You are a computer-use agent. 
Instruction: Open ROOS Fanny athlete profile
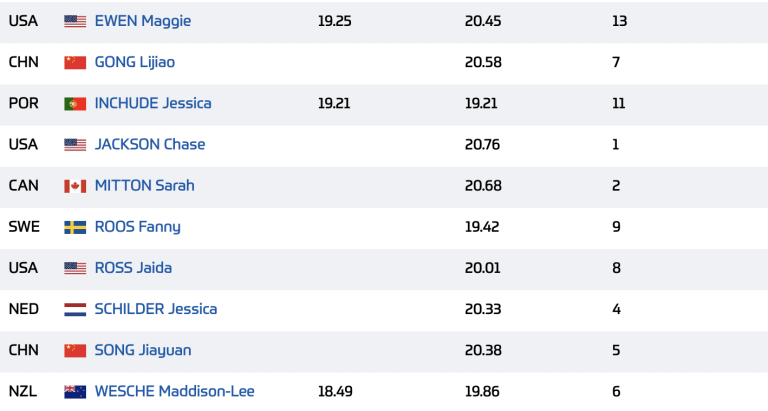pyautogui.click(x=138, y=227)
